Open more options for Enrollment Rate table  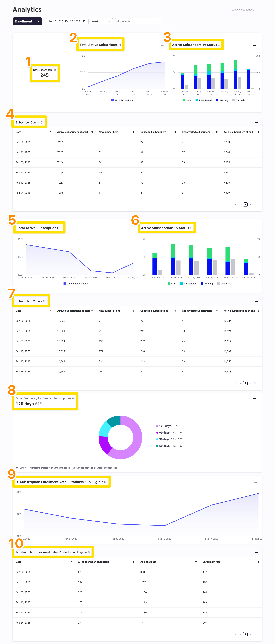(256, 553)
